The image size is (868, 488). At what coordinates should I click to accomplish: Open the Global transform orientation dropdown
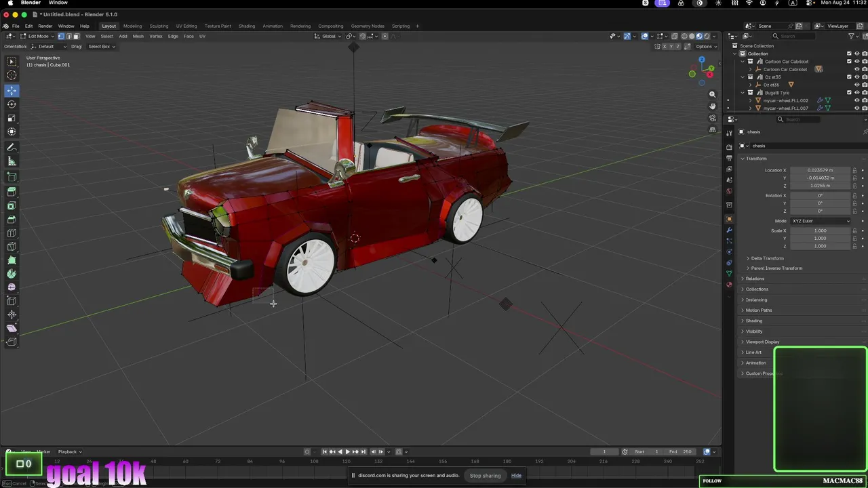328,36
